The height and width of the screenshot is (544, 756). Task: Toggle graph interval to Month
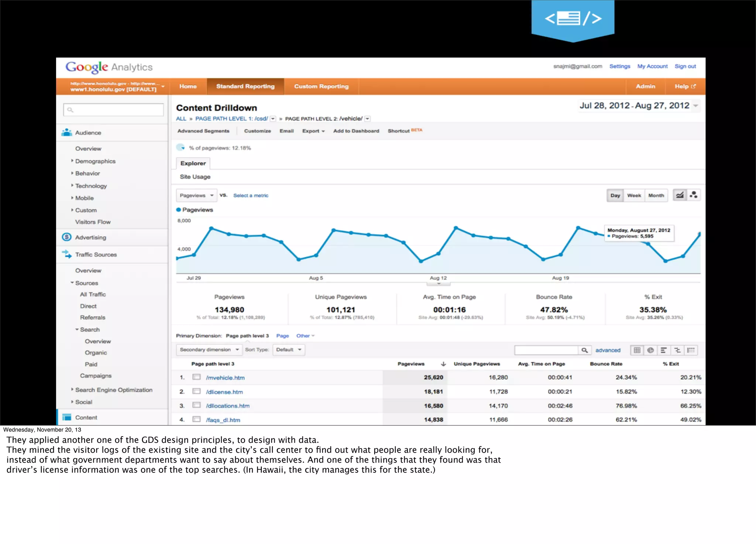[656, 195]
